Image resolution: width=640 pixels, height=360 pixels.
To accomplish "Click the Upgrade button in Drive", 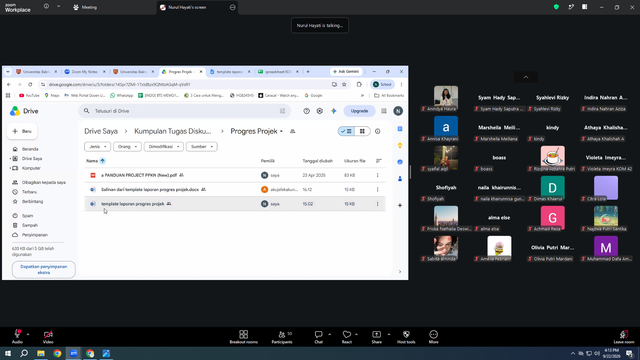I will pos(359,111).
